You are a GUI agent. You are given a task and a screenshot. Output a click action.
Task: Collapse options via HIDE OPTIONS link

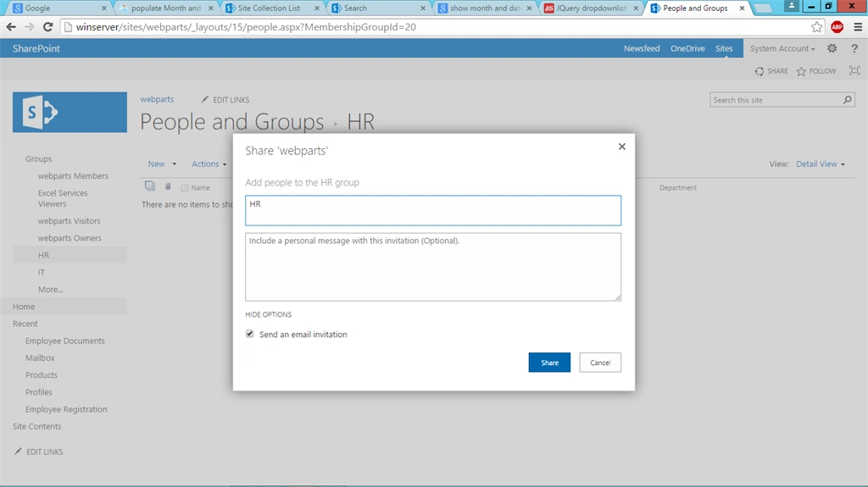(x=269, y=314)
